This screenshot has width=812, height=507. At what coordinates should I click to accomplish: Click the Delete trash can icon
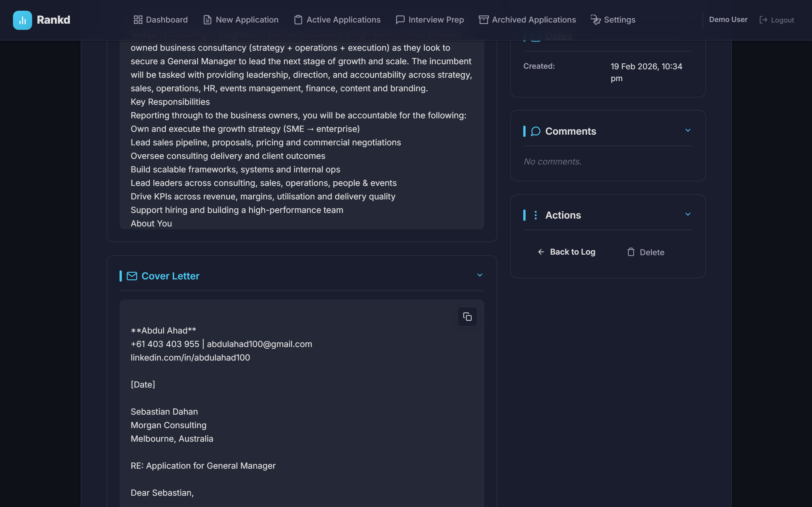[631, 252]
